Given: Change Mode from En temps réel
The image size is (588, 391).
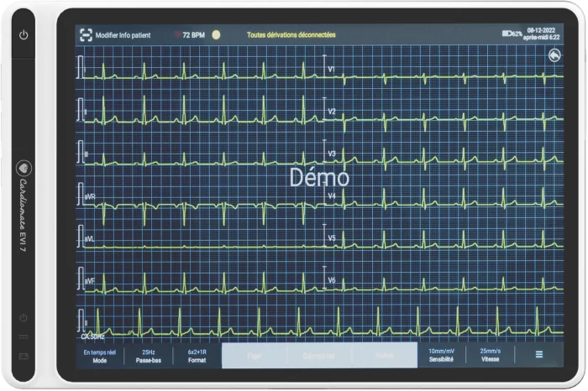Looking at the screenshot, I should tap(100, 355).
